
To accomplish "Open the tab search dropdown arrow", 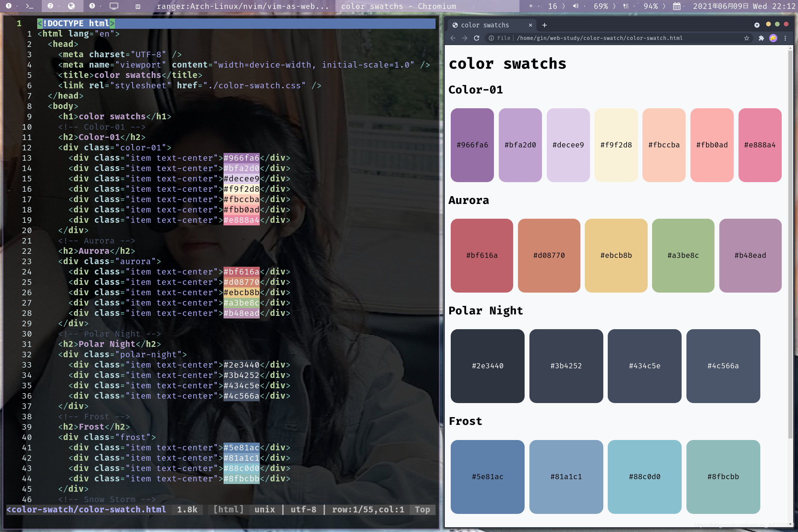I will pyautogui.click(x=757, y=25).
